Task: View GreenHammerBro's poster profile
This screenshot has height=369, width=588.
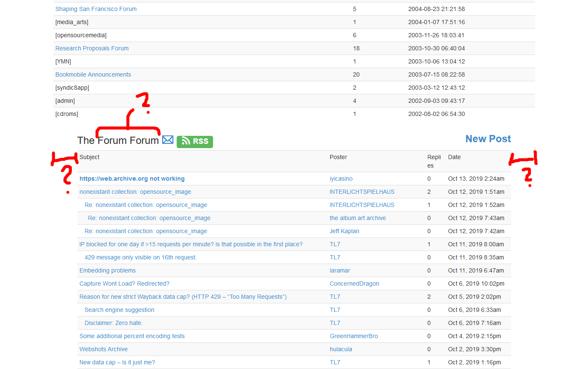Action: pos(354,336)
